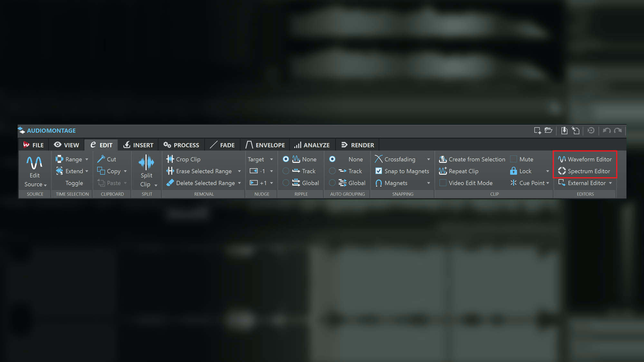
Task: Uncheck Snap to Magnets checkbox
Action: 379,171
